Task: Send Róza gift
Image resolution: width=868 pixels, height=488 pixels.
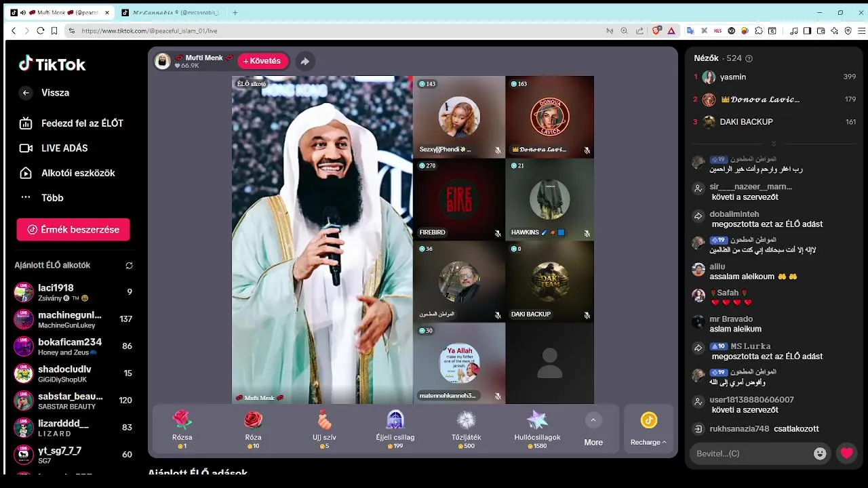Action: (253, 429)
